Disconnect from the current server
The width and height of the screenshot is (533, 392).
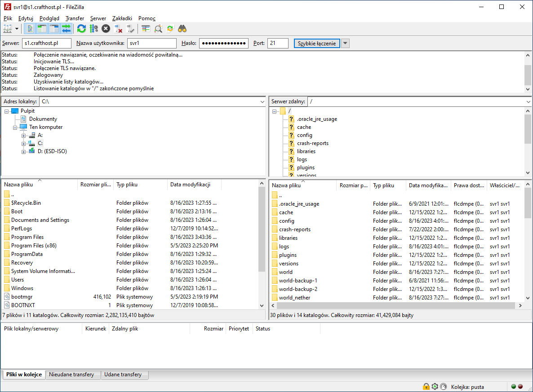[x=118, y=29]
